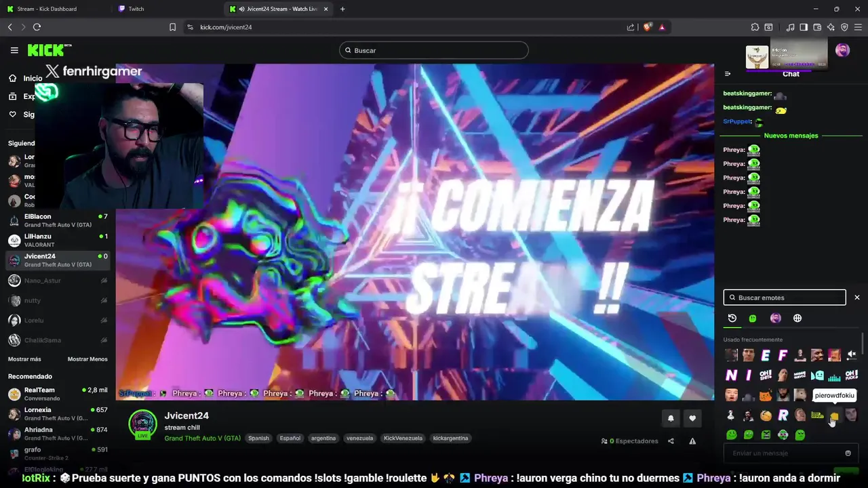Switch to channel avatar emotes tab
This screenshot has width=868, height=488.
tap(776, 318)
